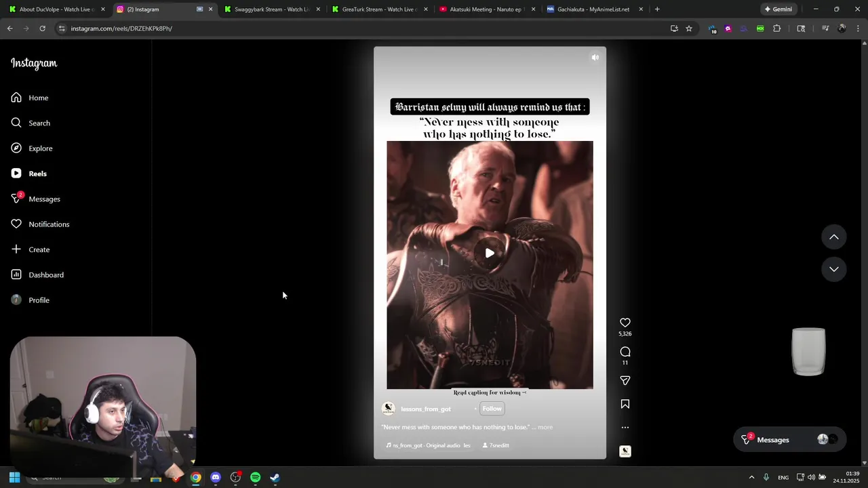Reload the page
Viewport: 868px width, 488px height.
(42, 28)
